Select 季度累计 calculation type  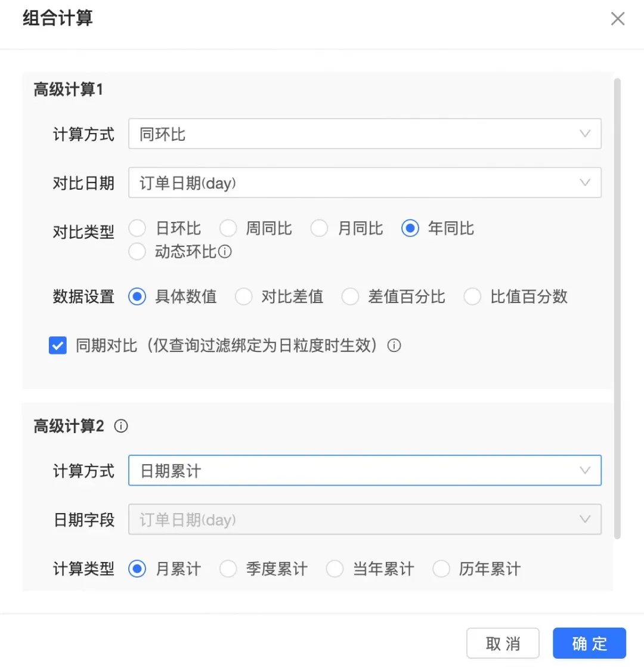[228, 569]
